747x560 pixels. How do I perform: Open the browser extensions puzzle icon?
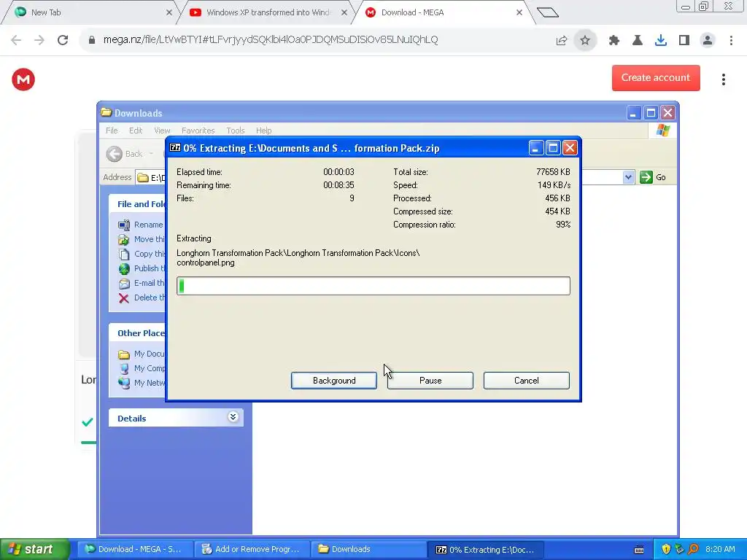[614, 41]
